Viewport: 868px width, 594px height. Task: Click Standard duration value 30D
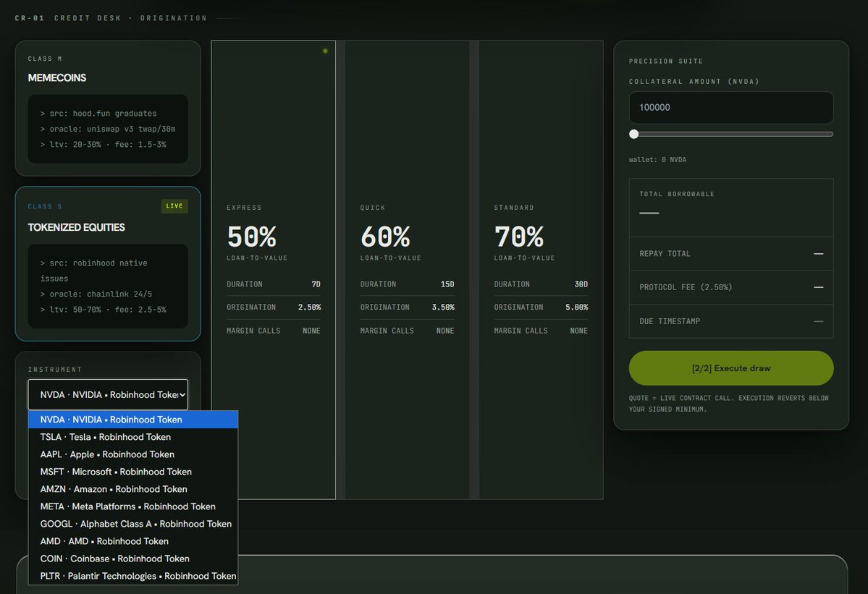[x=581, y=284]
